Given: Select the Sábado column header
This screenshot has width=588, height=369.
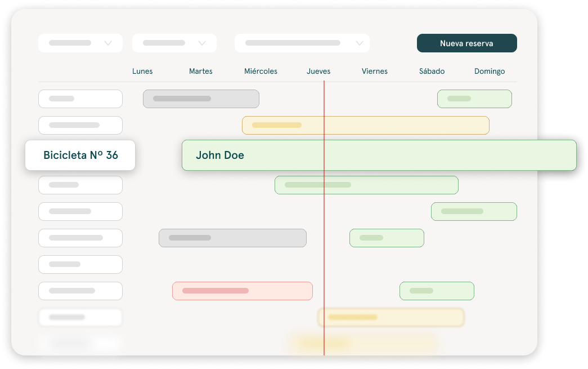Looking at the screenshot, I should coord(432,72).
